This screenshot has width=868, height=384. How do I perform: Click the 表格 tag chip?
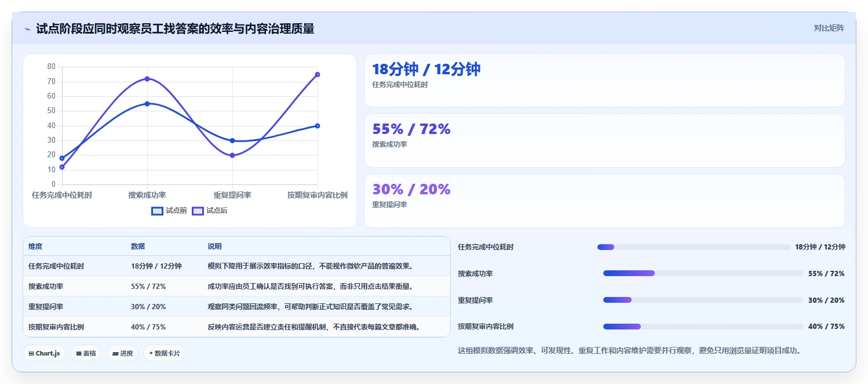pyautogui.click(x=86, y=353)
